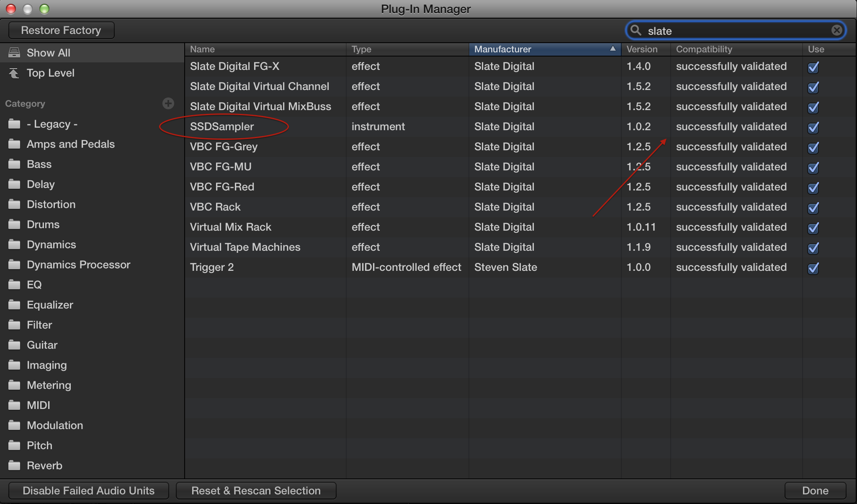Click the Drums folder icon
Image resolution: width=857 pixels, height=504 pixels.
click(14, 224)
